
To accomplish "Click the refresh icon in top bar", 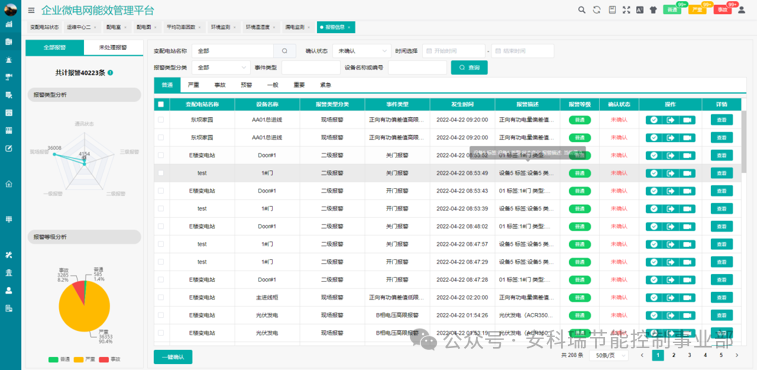I will [x=597, y=10].
